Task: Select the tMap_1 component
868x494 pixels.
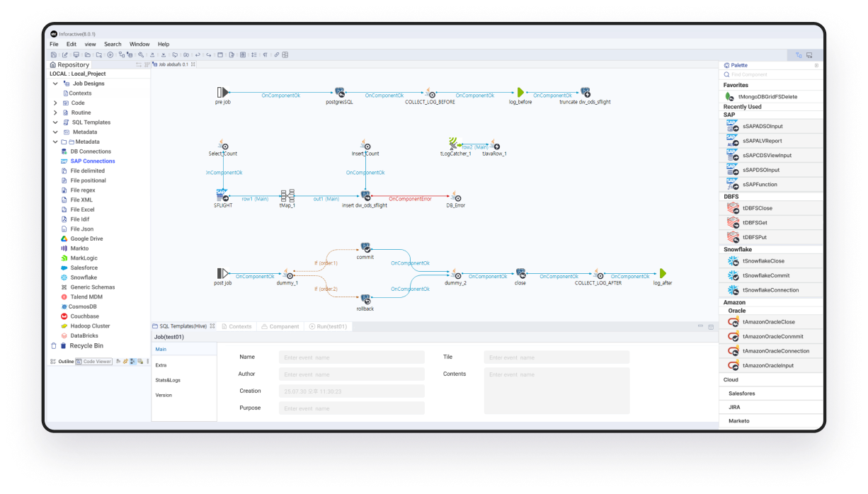Action: [287, 195]
